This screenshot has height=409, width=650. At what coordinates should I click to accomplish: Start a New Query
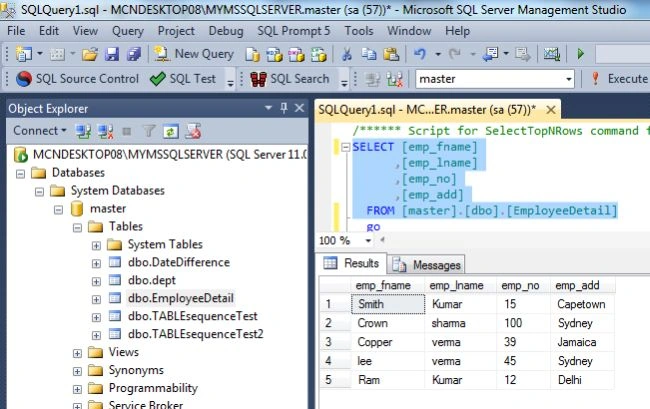193,54
